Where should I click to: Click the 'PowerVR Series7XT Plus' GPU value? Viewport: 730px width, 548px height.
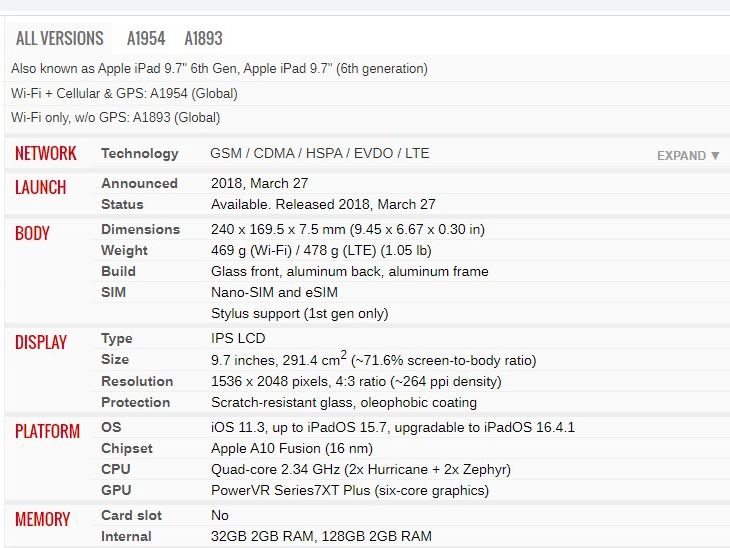click(350, 490)
